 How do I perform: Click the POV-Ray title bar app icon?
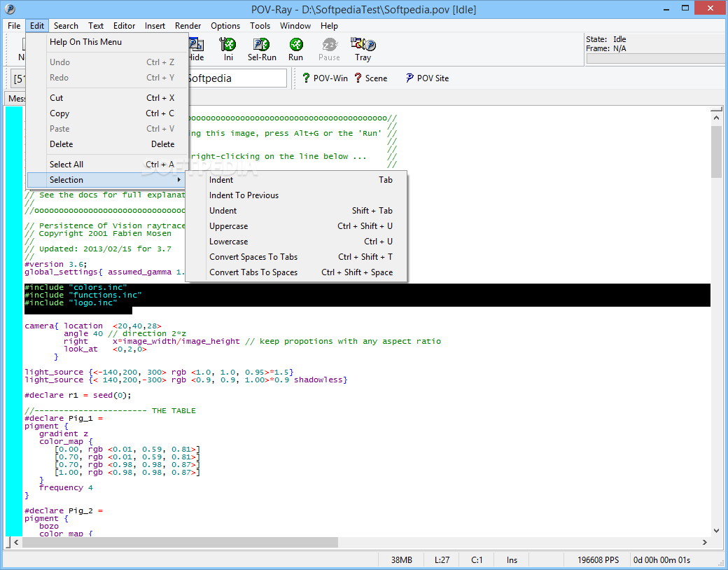9,9
